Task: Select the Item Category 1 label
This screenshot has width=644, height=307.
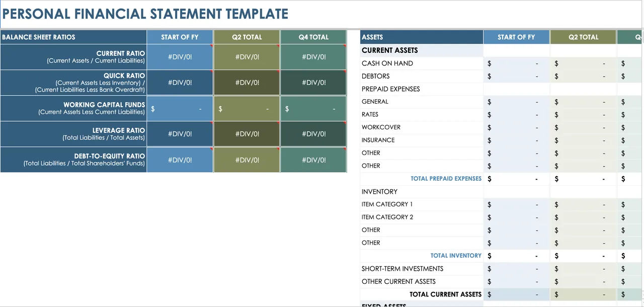Action: pyautogui.click(x=422, y=204)
